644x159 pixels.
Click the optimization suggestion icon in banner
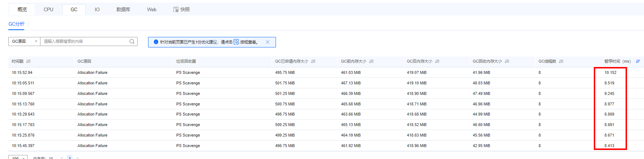point(236,42)
